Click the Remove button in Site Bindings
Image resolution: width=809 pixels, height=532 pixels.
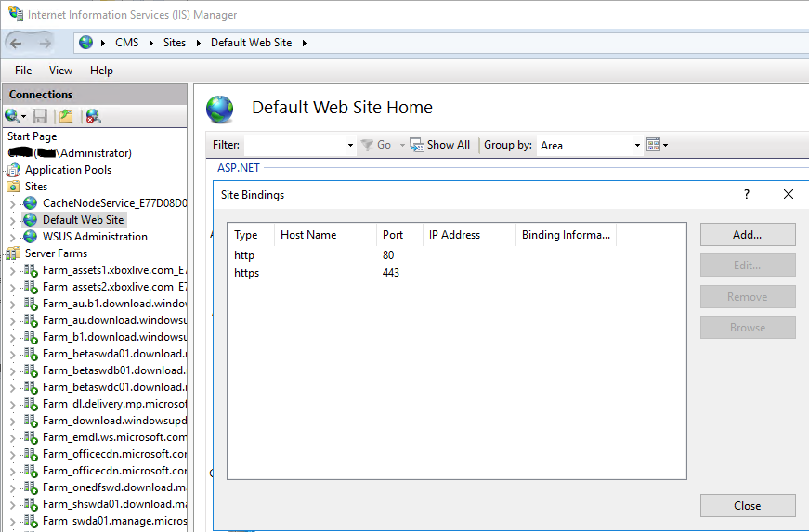coord(748,297)
